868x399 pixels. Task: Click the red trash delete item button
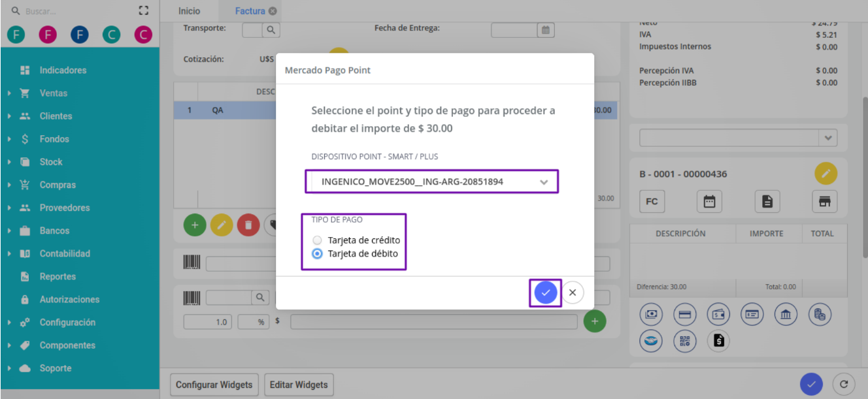[x=248, y=225]
